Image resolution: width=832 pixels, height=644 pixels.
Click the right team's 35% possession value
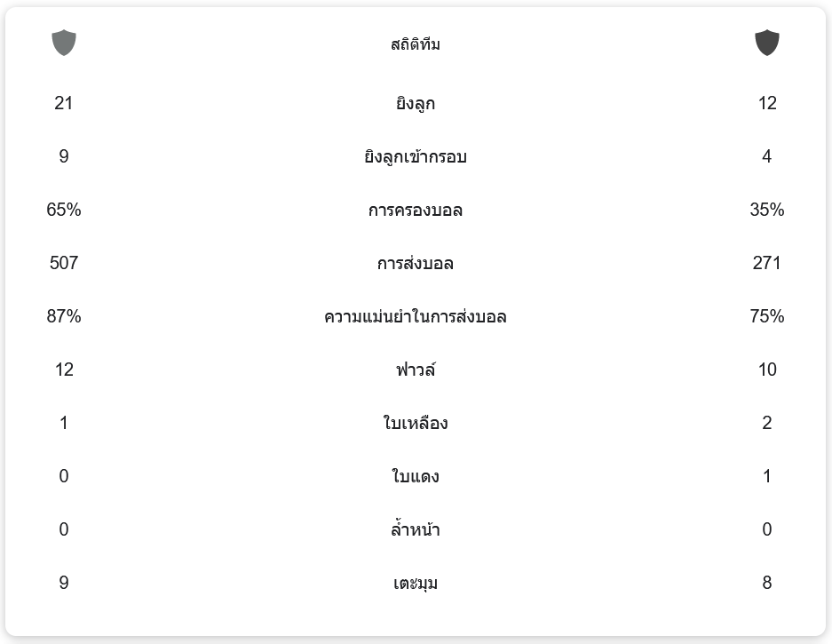point(767,211)
